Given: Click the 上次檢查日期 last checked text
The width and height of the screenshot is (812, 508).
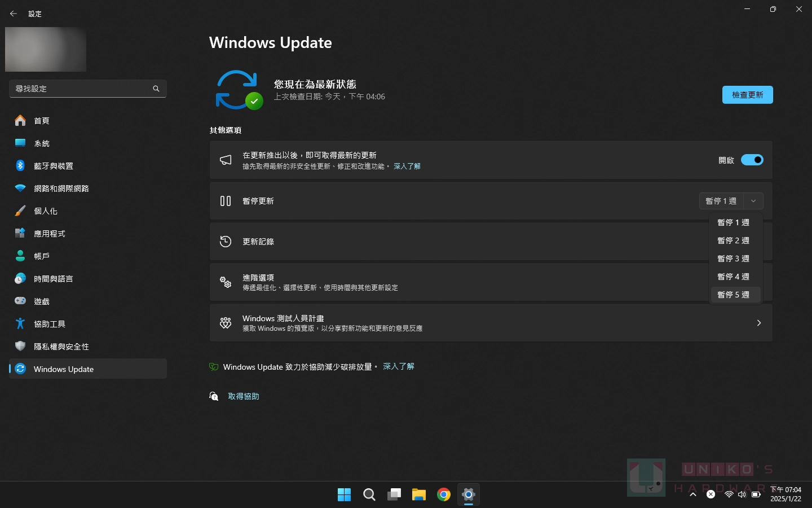Looking at the screenshot, I should [x=329, y=97].
